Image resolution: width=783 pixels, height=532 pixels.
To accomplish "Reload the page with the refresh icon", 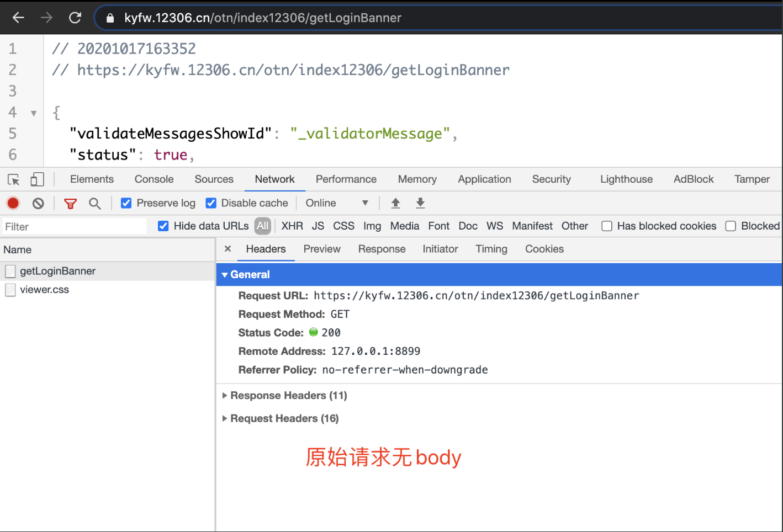I will 75,18.
